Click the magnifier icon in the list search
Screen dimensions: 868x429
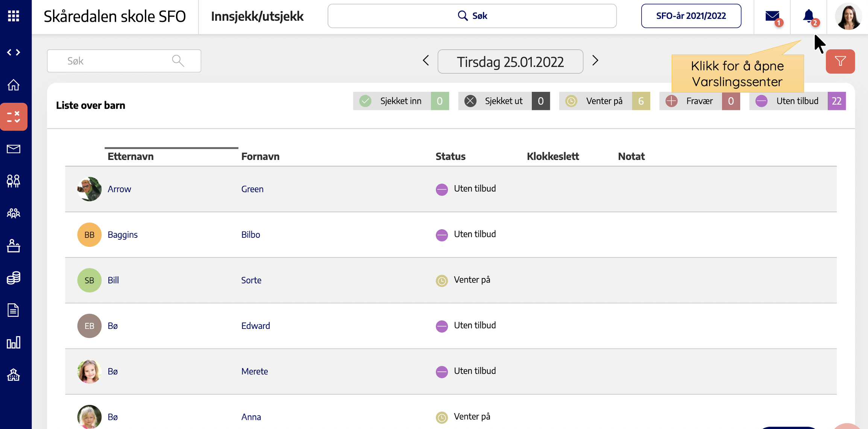[178, 61]
